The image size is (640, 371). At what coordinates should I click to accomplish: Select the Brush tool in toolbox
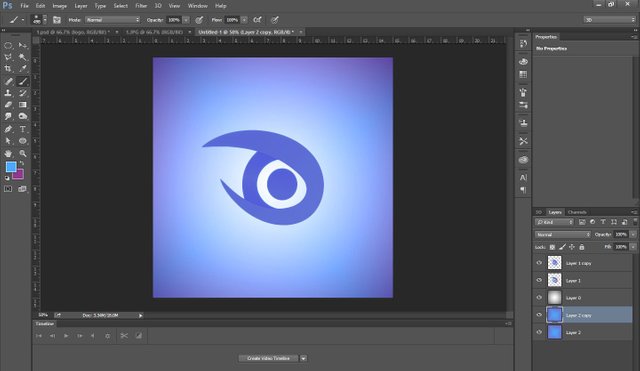coord(23,82)
